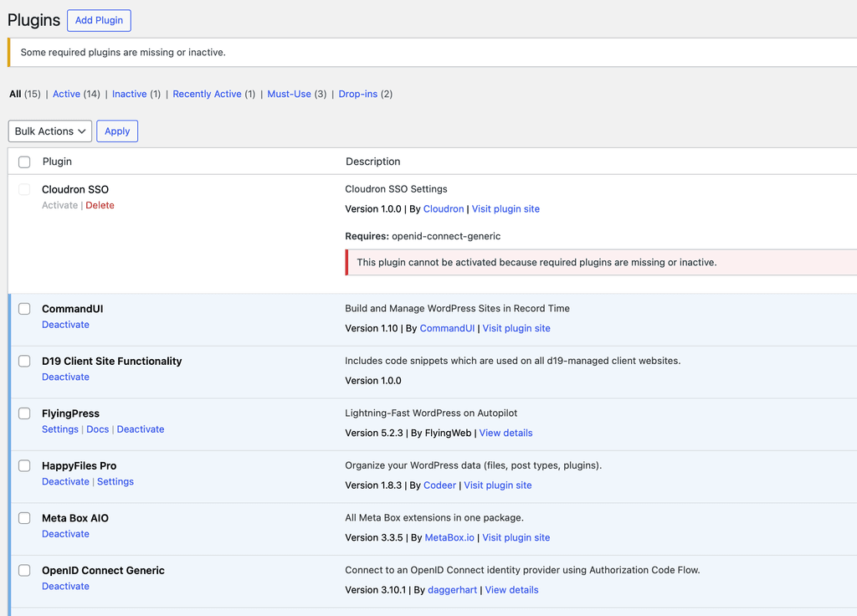View details for OpenID Connect Generic
This screenshot has width=857, height=616.
click(511, 590)
